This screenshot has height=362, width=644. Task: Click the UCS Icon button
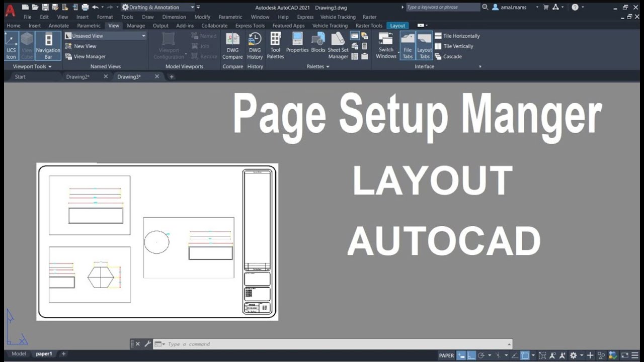click(x=11, y=46)
